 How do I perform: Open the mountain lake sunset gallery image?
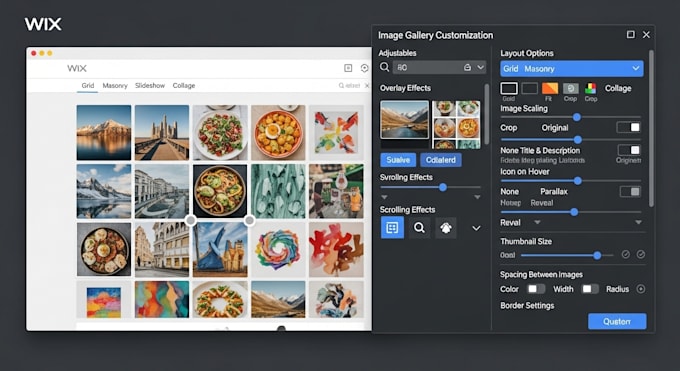(x=104, y=132)
